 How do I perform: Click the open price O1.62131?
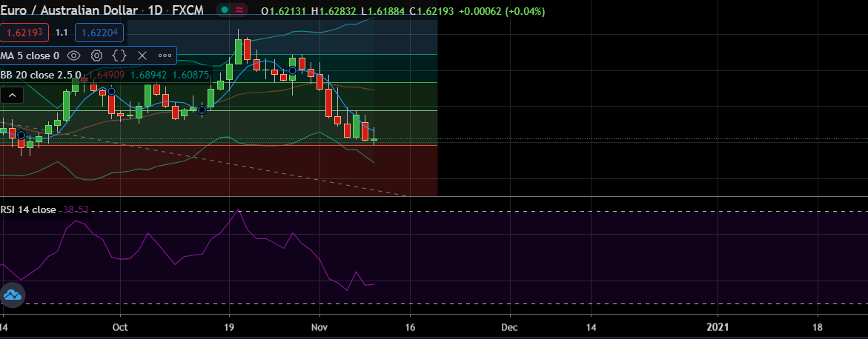tap(284, 11)
